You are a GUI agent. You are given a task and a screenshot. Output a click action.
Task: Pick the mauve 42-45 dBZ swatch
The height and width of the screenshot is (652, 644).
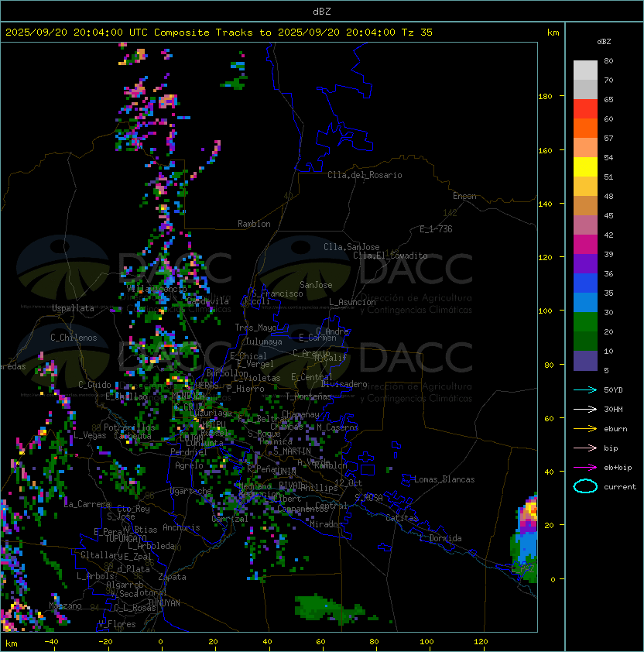585,225
